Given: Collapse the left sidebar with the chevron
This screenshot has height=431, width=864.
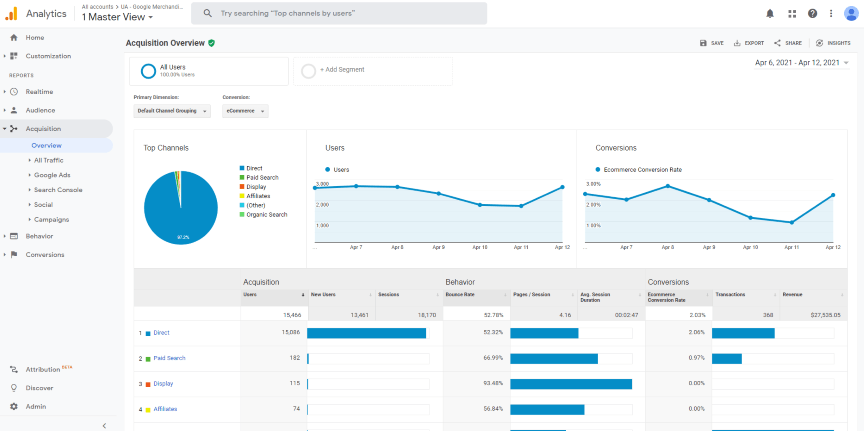Looking at the screenshot, I should click(104, 425).
